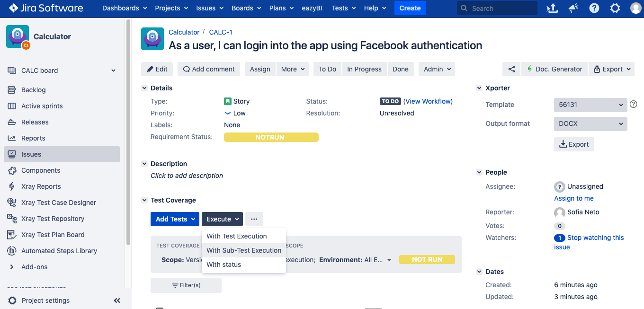
Task: Open Issues in sidebar
Action: [x=62, y=154]
